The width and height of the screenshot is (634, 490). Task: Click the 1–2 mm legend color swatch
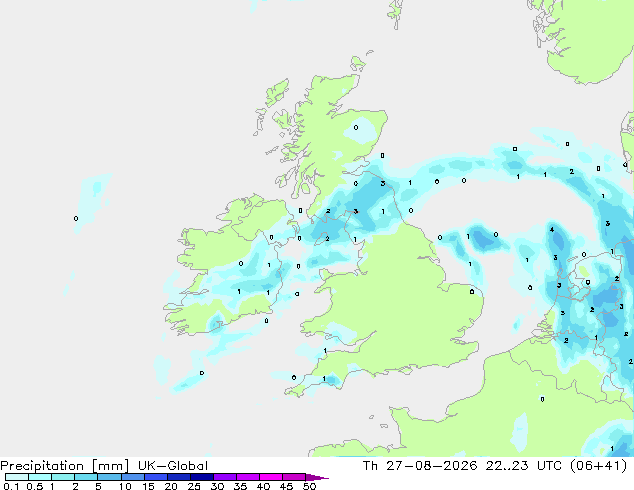point(63,477)
